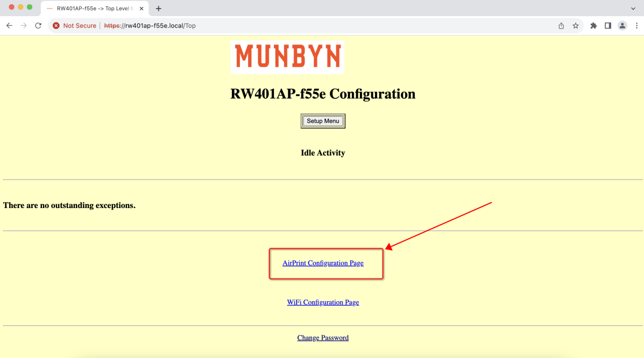Bookmark this page with the star
The image size is (644, 358).
[x=576, y=25]
